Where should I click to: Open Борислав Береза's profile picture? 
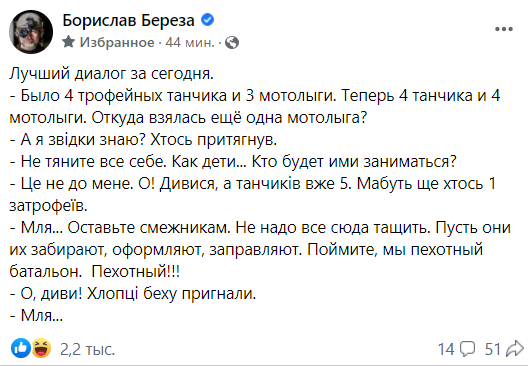31,32
